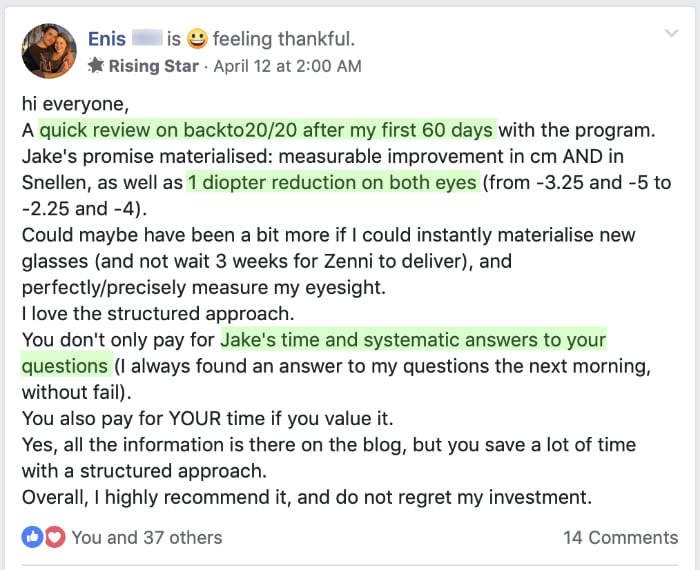700x570 pixels.
Task: Open the "14 Comments" link
Action: pyautogui.click(x=620, y=537)
